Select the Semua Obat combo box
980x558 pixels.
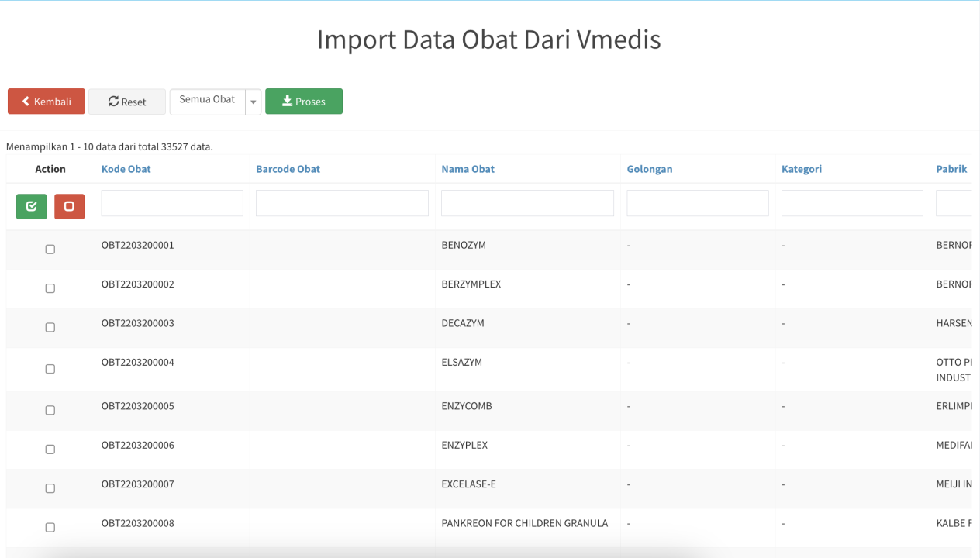click(207, 102)
